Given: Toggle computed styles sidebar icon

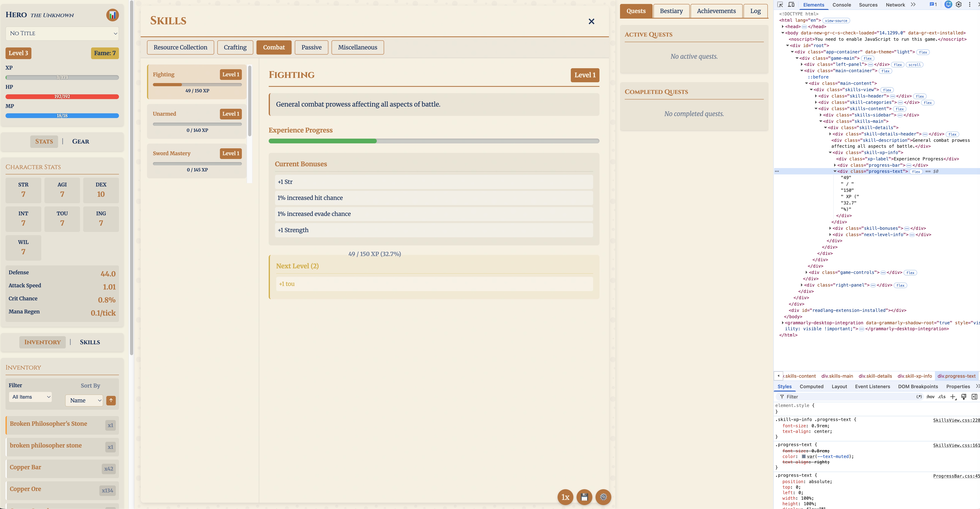Looking at the screenshot, I should (974, 397).
